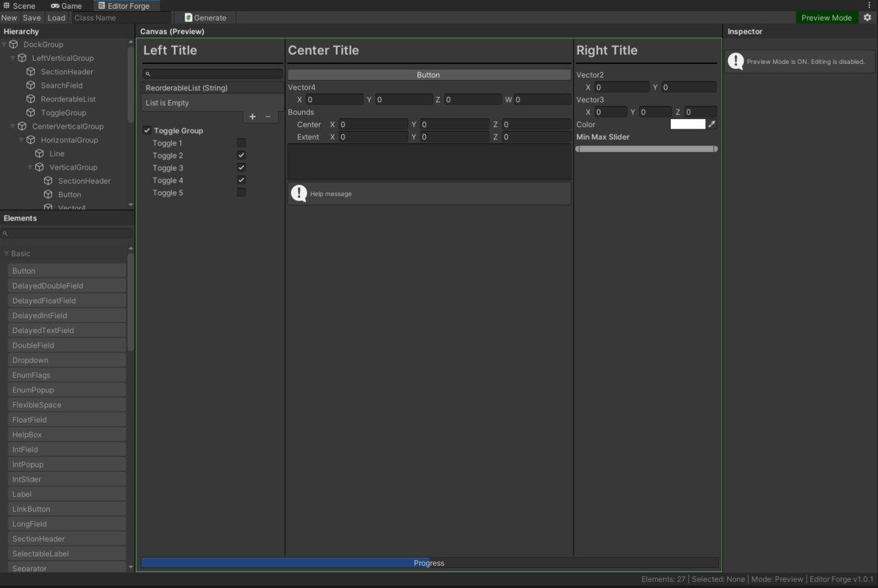Switch to the Game tab
Screen dimensions: 878x588
pos(67,6)
